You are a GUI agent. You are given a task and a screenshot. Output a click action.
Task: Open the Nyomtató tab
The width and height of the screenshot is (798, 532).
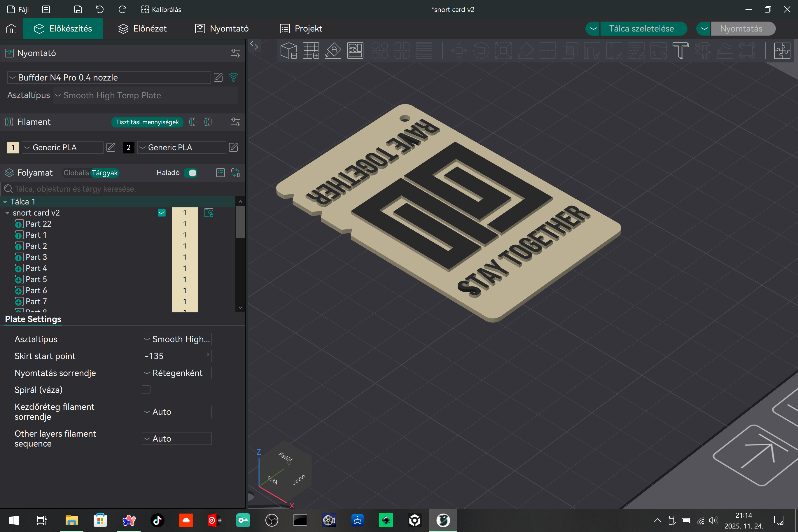point(222,29)
